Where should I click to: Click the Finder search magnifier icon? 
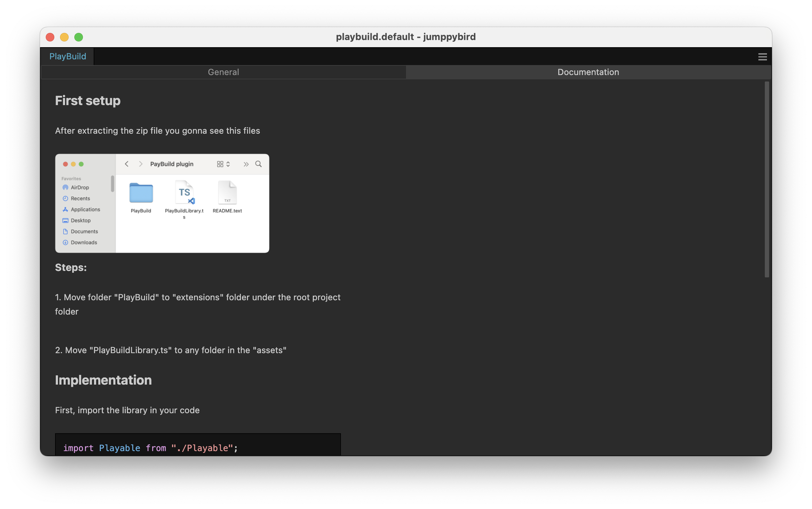point(258,164)
